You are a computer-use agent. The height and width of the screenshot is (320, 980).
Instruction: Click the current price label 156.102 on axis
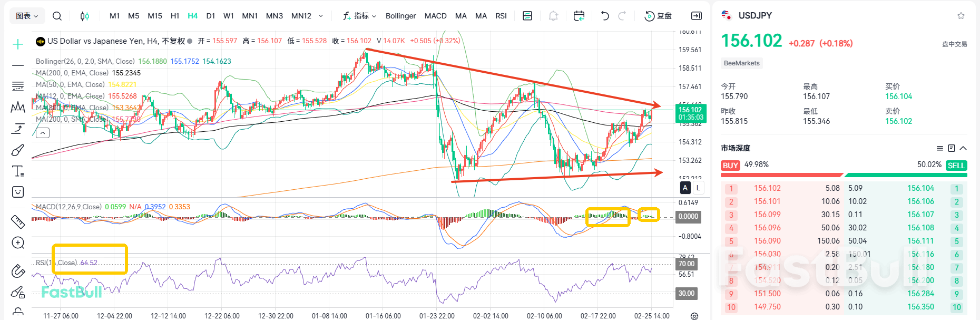click(690, 110)
